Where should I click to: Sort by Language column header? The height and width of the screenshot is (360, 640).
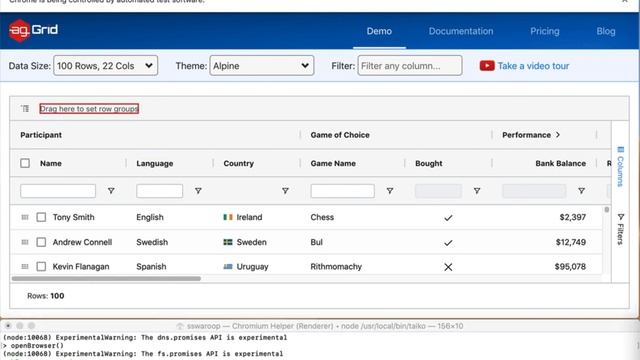[x=155, y=163]
